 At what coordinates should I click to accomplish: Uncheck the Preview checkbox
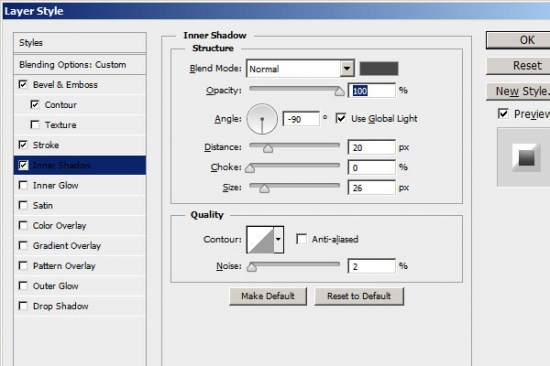[x=503, y=114]
